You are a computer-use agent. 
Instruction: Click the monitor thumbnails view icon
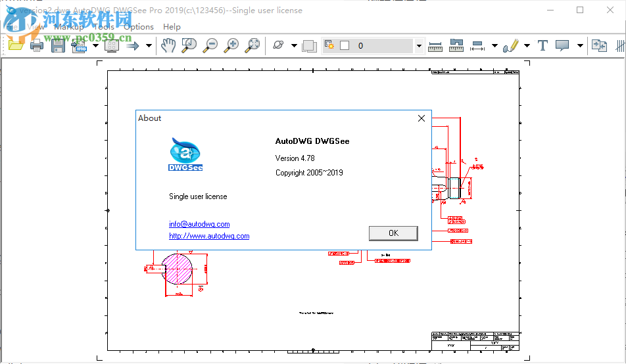pyautogui.click(x=112, y=45)
